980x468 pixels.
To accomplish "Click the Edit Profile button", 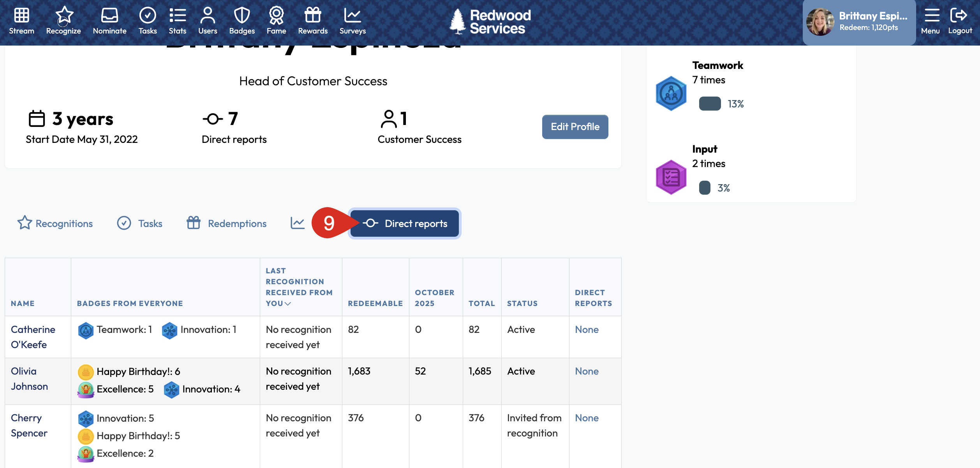I will pos(575,127).
